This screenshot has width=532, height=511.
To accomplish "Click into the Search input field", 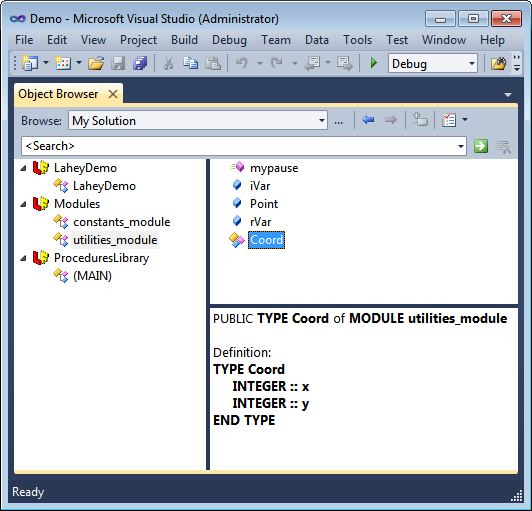I will tap(238, 146).
